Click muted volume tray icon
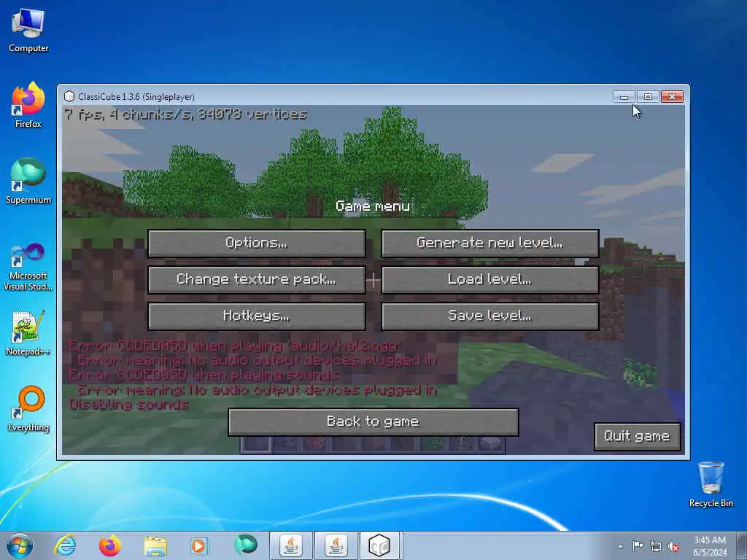The width and height of the screenshot is (747, 560). coord(673,546)
